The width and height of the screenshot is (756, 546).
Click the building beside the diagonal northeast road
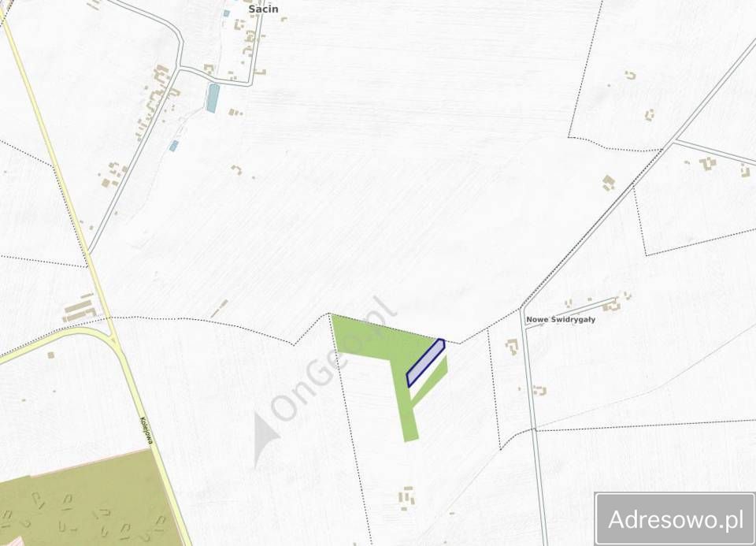point(609,184)
